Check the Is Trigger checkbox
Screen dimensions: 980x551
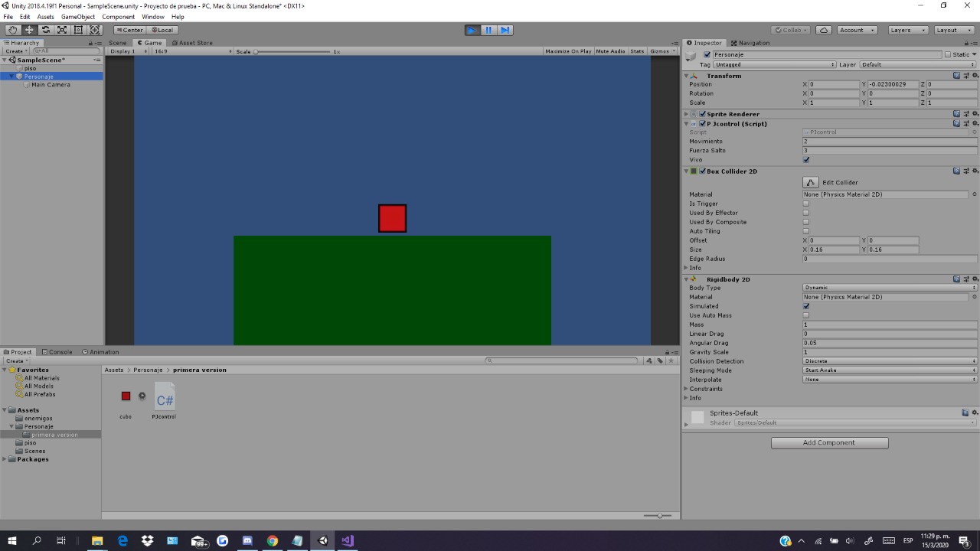pyautogui.click(x=806, y=204)
